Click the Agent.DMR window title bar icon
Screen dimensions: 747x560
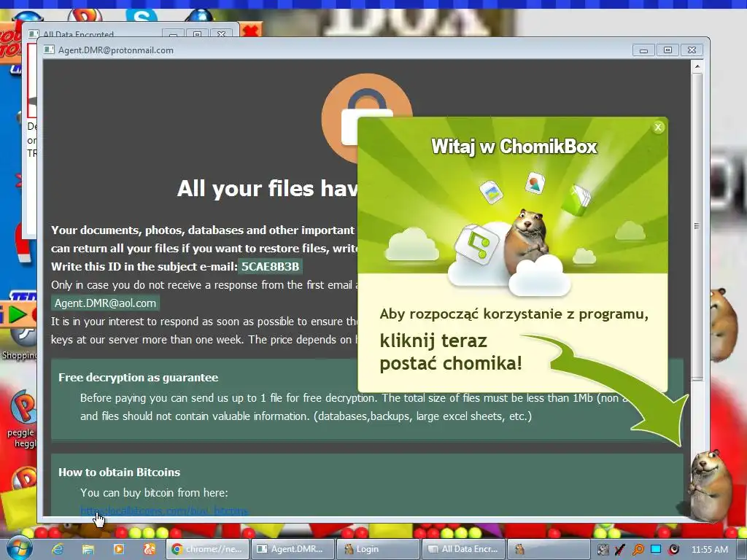coord(49,50)
